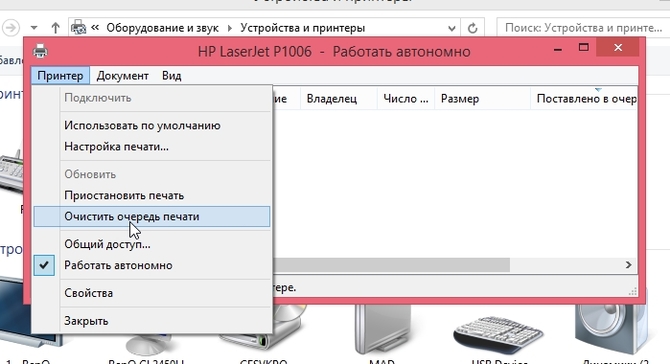670x364 pixels.
Task: Click Очистить очередь печати
Action: [153, 217]
